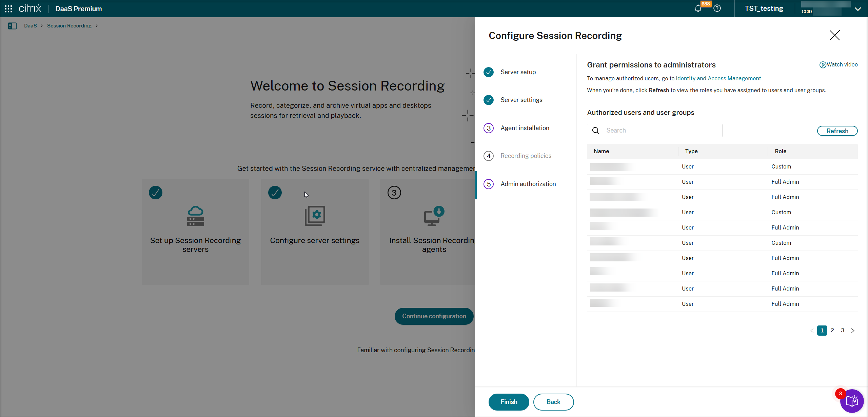The image size is (868, 417).
Task: Click the gear icon on Configure server settings card
Action: [x=315, y=216]
